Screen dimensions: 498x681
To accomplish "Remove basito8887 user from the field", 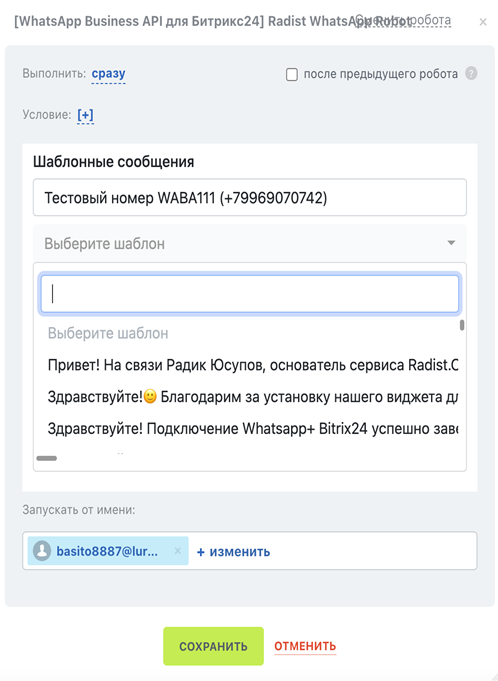I will (x=177, y=551).
